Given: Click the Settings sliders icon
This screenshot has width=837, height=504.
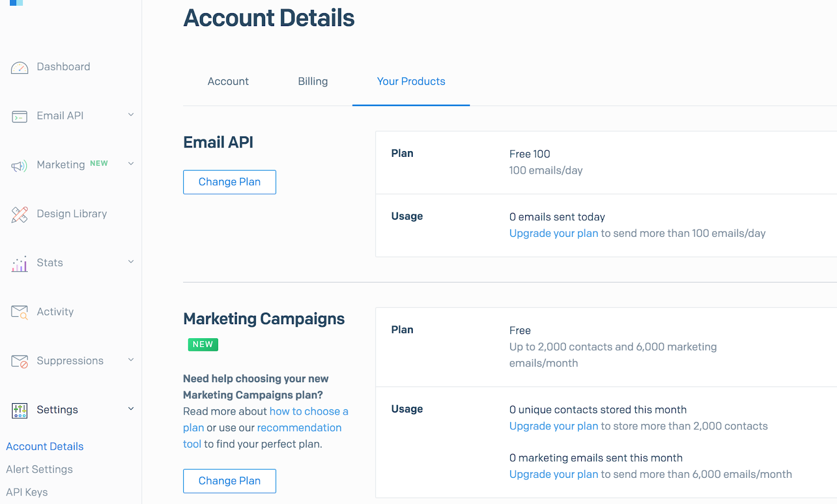Looking at the screenshot, I should pos(19,410).
